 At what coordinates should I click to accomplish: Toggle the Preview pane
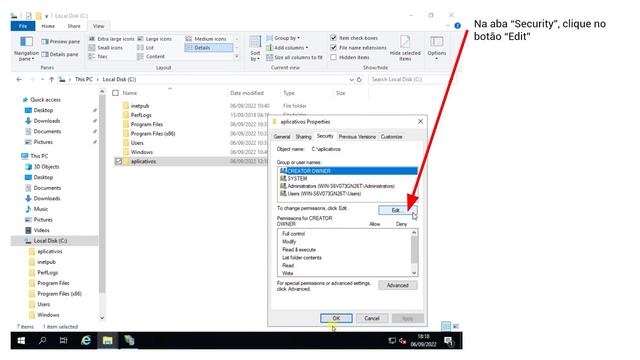[60, 42]
